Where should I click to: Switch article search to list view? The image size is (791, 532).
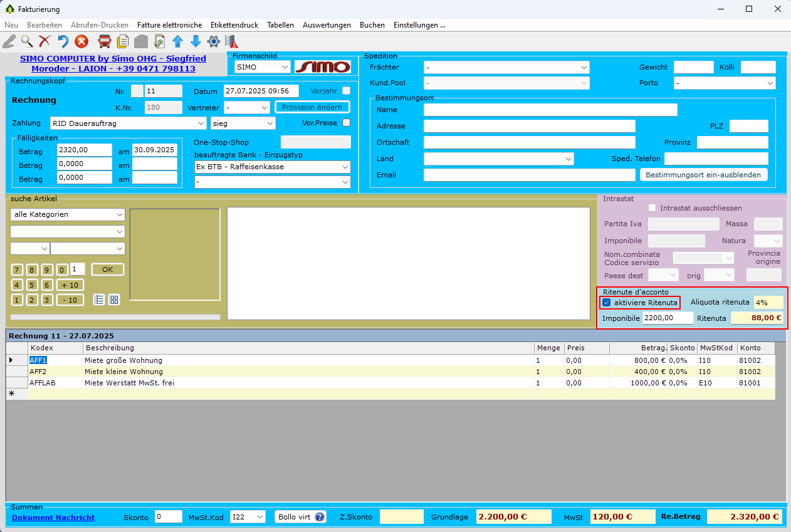coord(99,300)
